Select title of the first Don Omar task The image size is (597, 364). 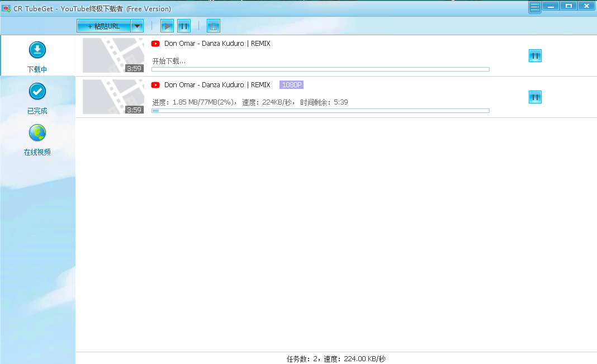217,44
